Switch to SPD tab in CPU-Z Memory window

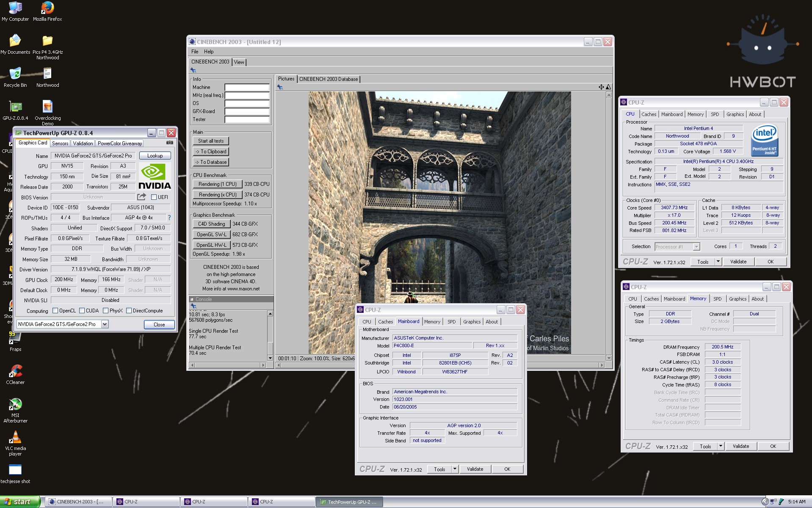click(717, 299)
